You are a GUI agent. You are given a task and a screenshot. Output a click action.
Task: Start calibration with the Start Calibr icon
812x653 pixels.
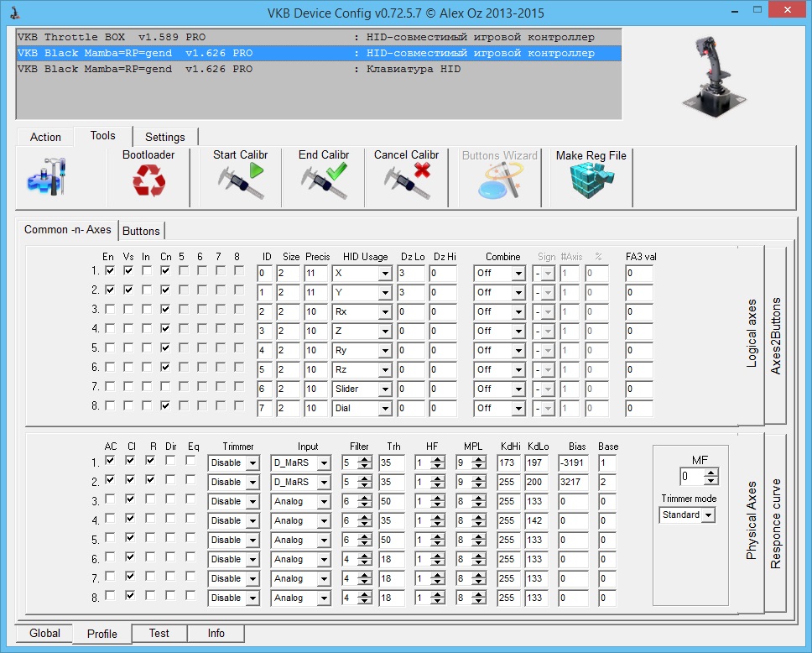click(x=241, y=180)
